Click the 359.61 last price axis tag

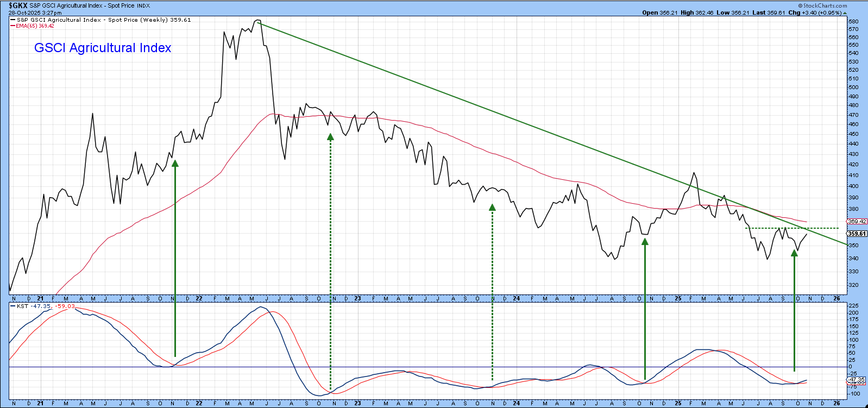pos(857,234)
